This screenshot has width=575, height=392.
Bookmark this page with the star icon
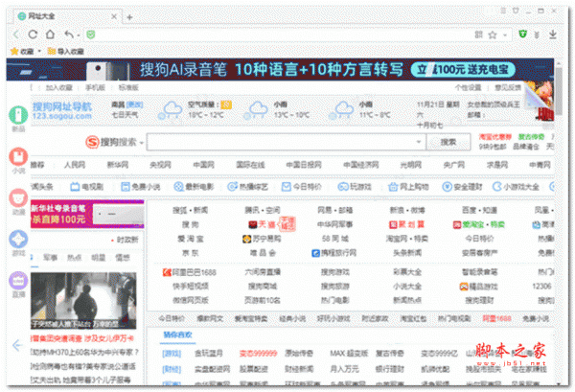pyautogui.click(x=493, y=35)
